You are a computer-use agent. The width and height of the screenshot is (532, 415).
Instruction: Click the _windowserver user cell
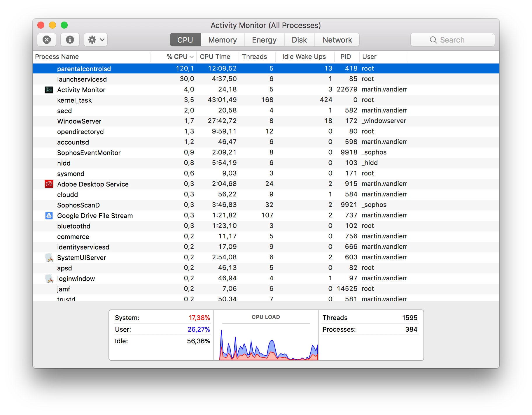[384, 121]
